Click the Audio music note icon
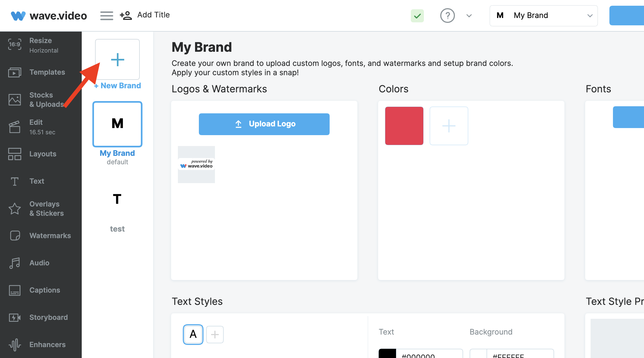Screen dimensions: 644x358 point(15,263)
